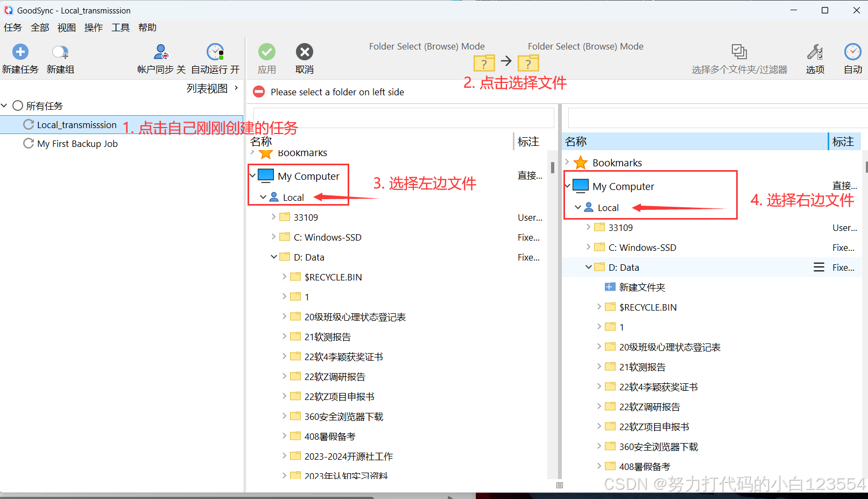Viewport: 868px width, 499px height.
Task: Click the left folder select icon
Action: tap(484, 63)
